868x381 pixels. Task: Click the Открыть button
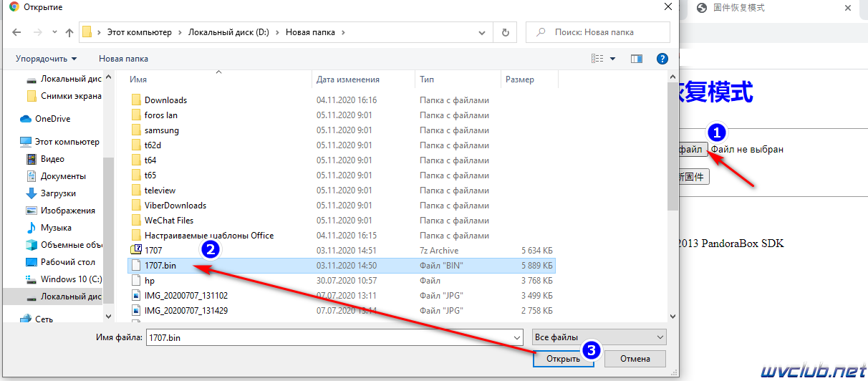pos(563,359)
